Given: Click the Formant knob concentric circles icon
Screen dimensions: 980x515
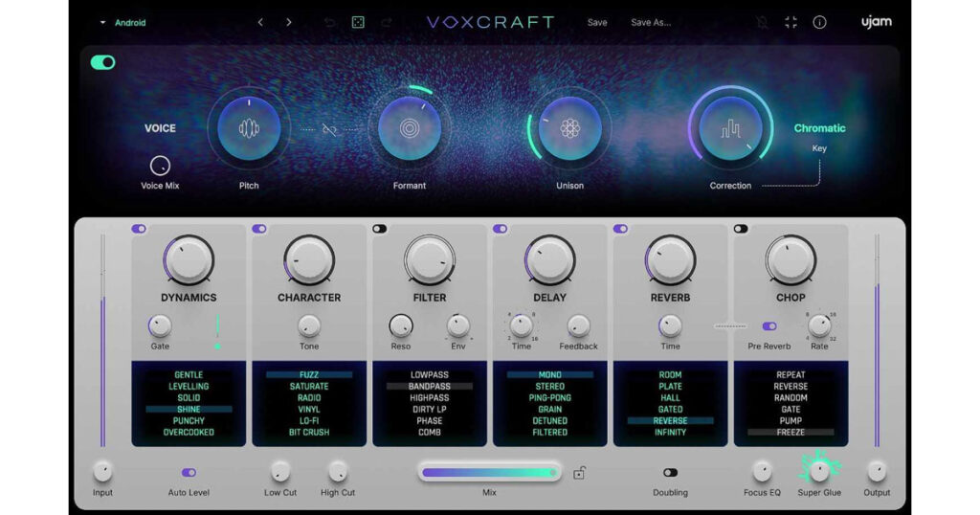Looking at the screenshot, I should click(410, 128).
